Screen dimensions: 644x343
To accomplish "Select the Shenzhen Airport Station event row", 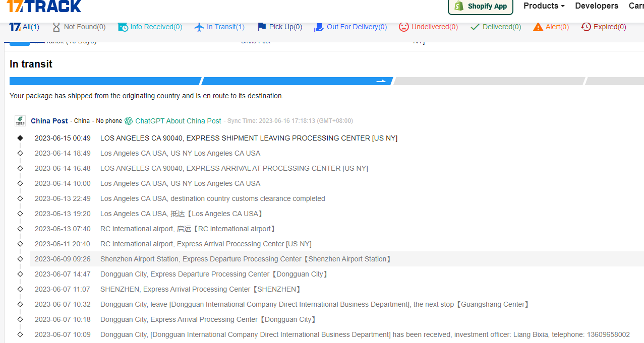I will click(246, 259).
